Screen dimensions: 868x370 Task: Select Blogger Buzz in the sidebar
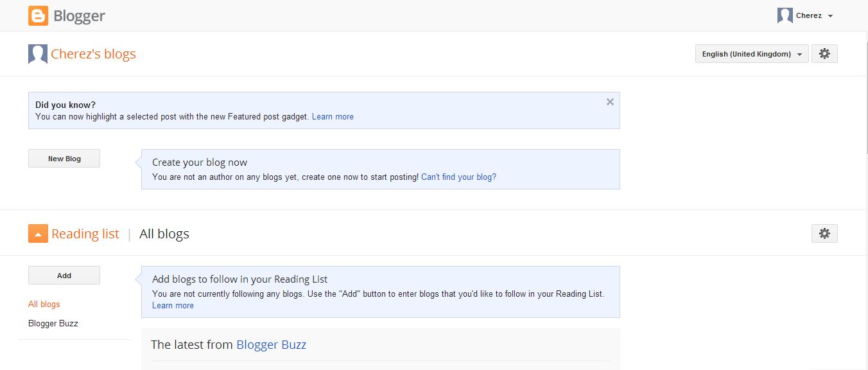click(53, 323)
